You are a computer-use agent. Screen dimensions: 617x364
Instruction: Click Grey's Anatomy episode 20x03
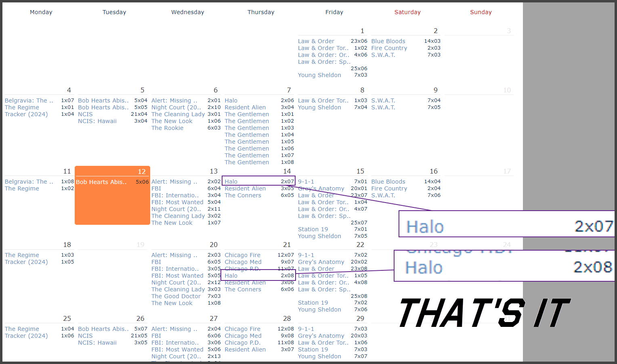point(321,336)
